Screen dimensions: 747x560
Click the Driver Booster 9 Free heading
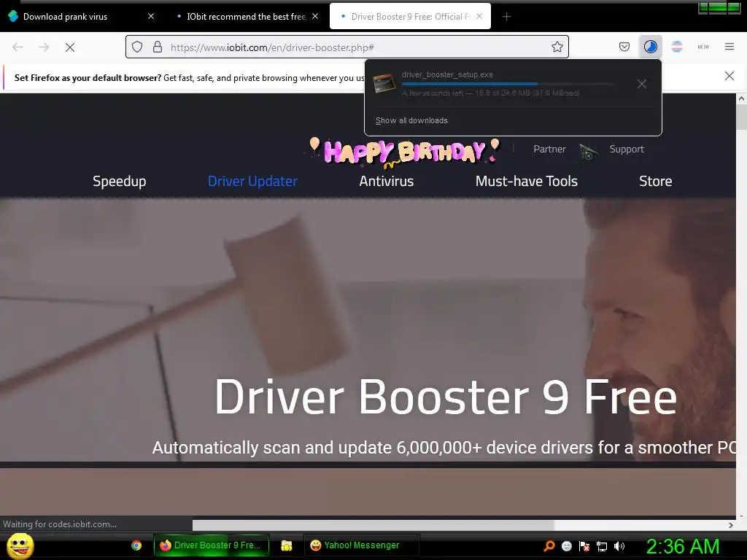[x=446, y=397]
